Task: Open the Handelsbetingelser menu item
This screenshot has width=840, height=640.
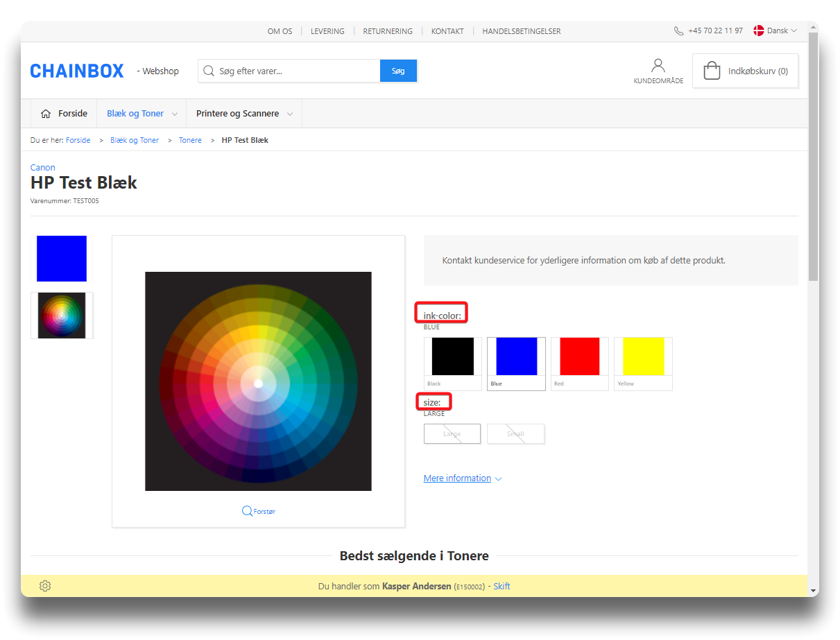Action: pos(521,31)
